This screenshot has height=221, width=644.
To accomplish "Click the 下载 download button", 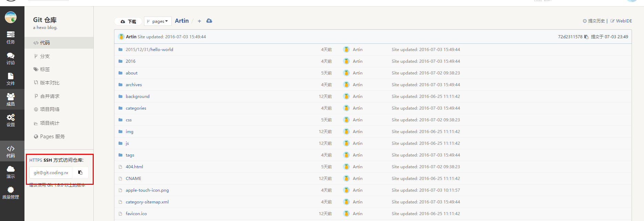I will click(128, 21).
